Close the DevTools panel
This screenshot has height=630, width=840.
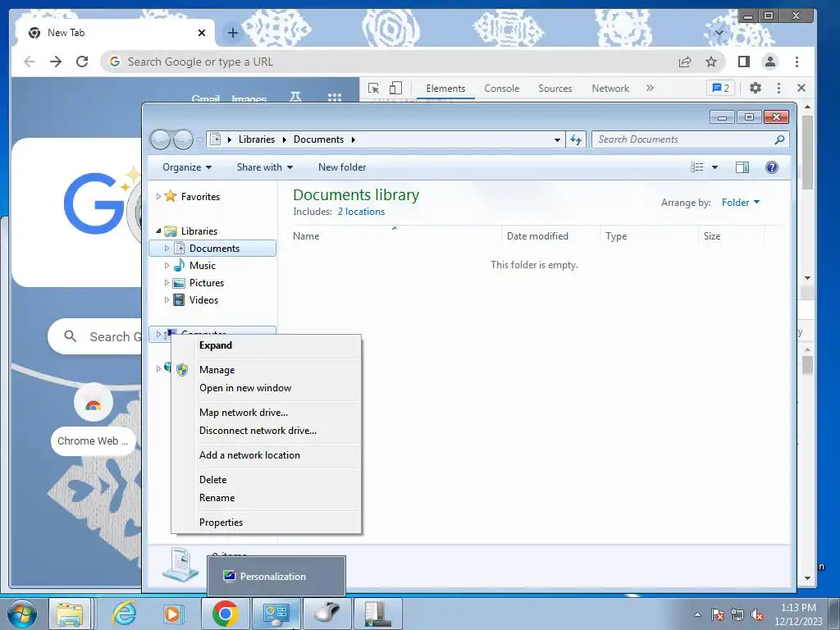pos(801,88)
